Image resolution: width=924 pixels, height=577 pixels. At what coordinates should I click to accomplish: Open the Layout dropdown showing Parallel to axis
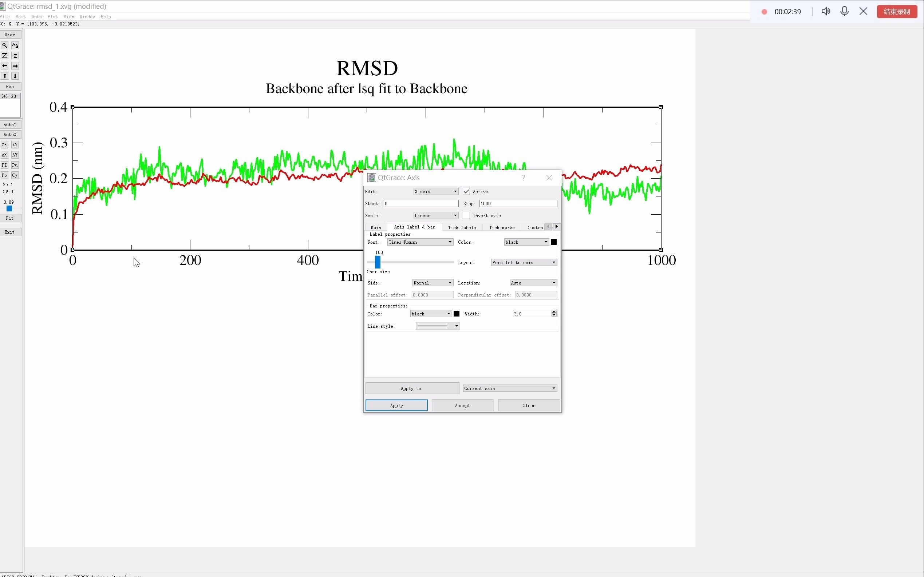point(524,263)
